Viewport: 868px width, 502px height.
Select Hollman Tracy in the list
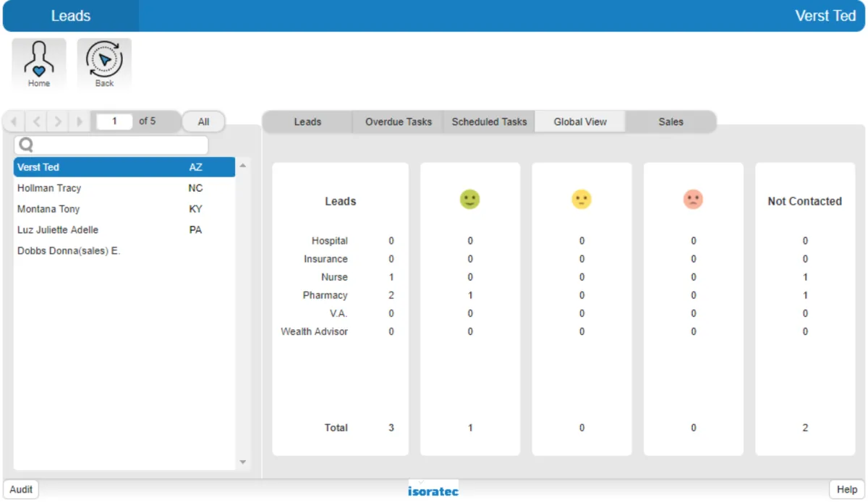[49, 188]
